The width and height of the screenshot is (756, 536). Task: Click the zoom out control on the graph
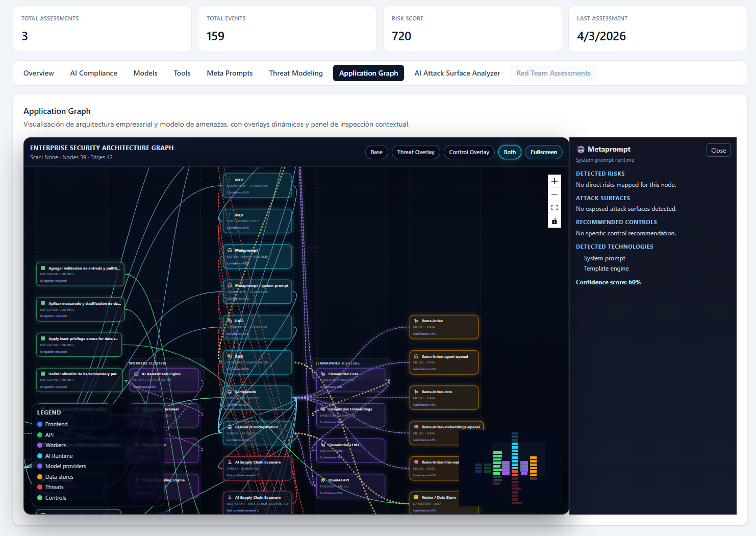(554, 194)
